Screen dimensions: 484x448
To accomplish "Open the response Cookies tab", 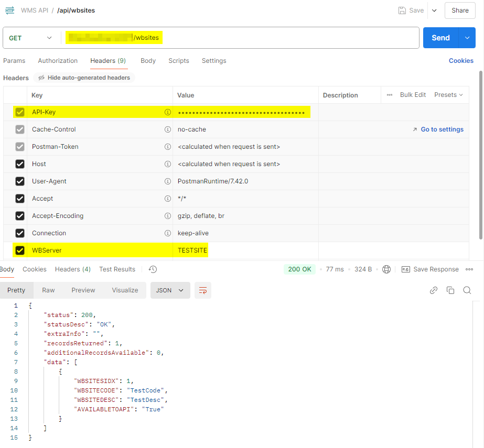I will tap(35, 269).
